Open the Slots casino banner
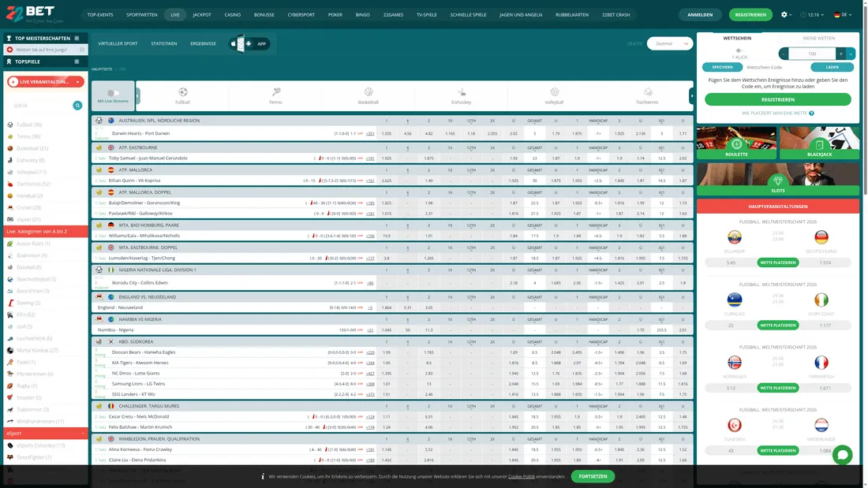The image size is (868, 488). (778, 179)
